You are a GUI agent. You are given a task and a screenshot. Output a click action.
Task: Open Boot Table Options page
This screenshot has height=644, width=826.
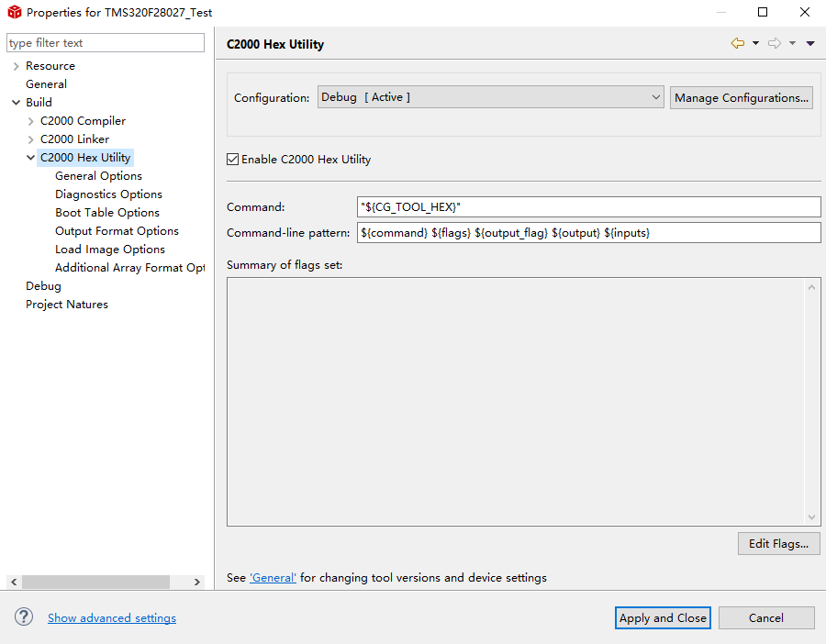107,213
